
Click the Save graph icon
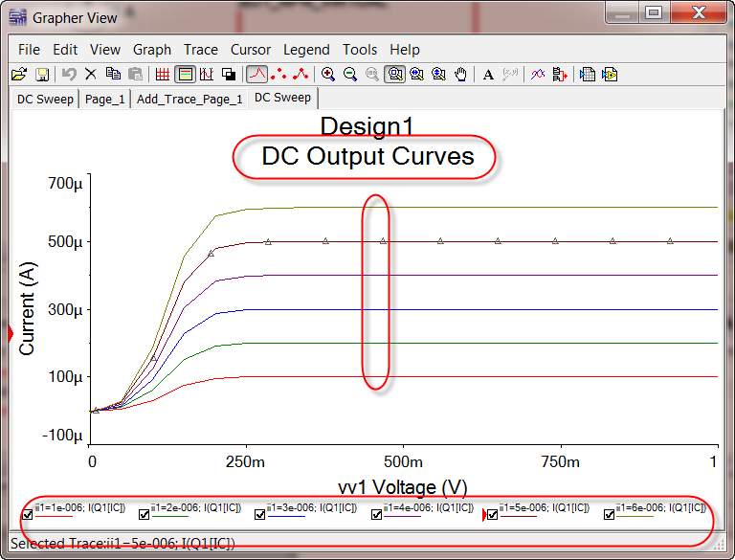pos(42,74)
